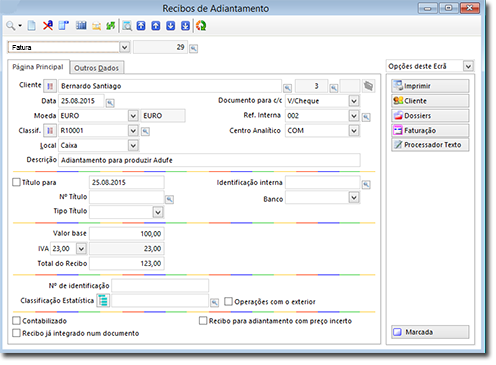Viewport: 496px width, 365px height.
Task: Click the button icon next to Cliente label
Action: click(50, 86)
